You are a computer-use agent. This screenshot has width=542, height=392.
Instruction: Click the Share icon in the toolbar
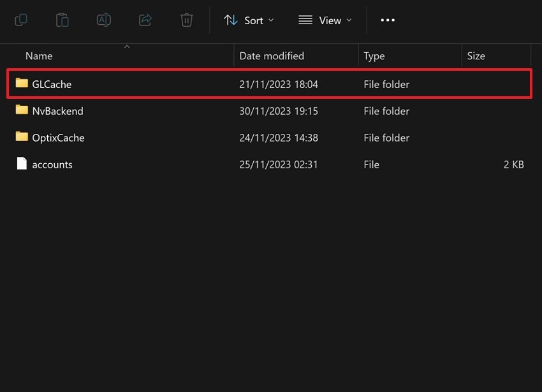[145, 20]
